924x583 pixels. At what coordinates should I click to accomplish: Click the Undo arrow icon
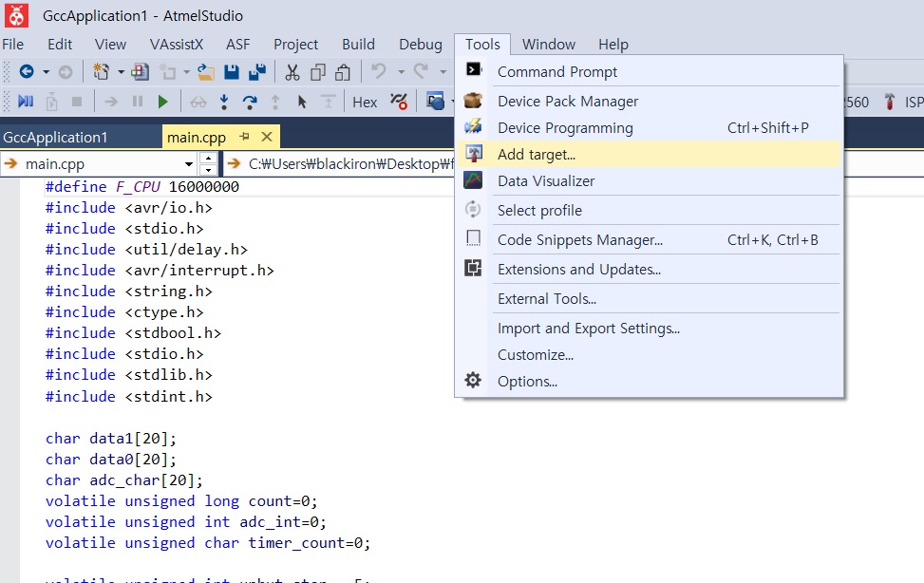tap(378, 71)
